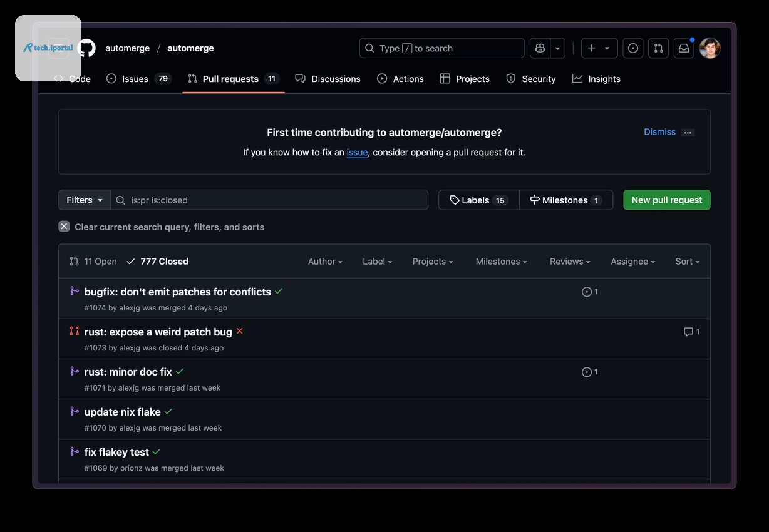Open the create new plus menu
The image size is (769, 532).
click(x=599, y=48)
